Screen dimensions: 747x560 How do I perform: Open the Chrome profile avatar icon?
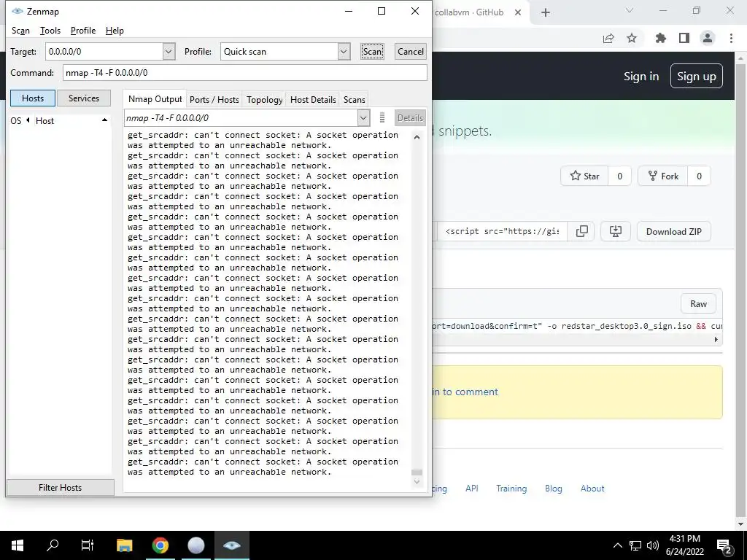pos(708,38)
